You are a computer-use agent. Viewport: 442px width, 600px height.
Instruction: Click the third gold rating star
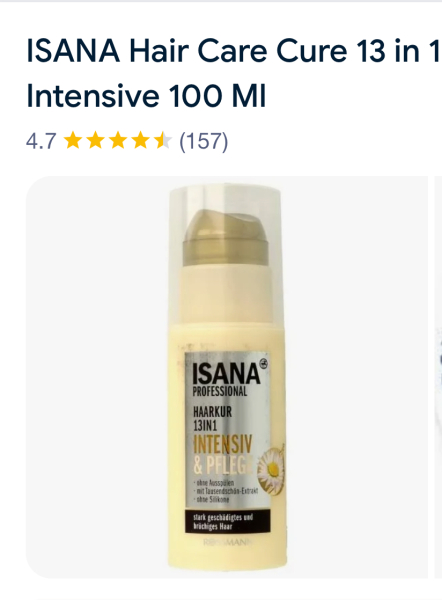point(118,140)
